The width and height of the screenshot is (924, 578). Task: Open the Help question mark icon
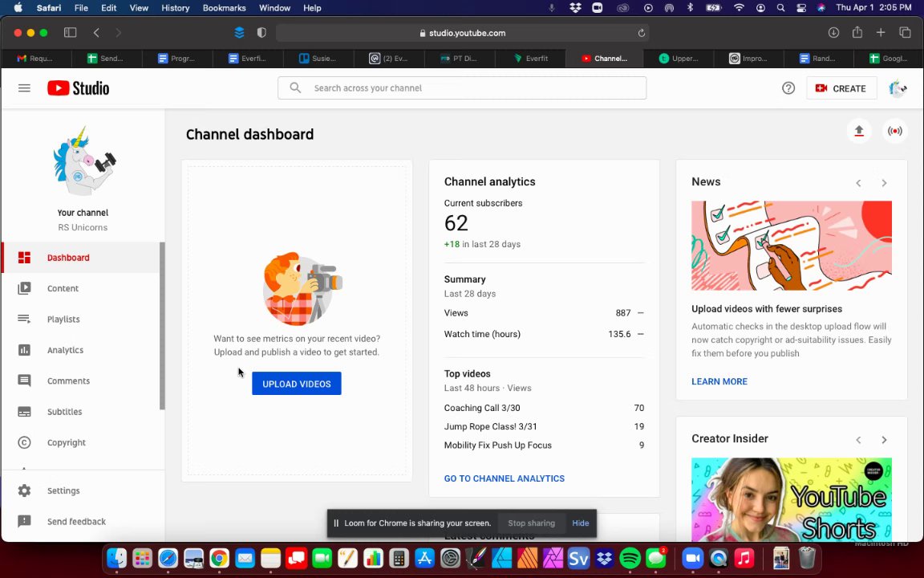(x=788, y=88)
